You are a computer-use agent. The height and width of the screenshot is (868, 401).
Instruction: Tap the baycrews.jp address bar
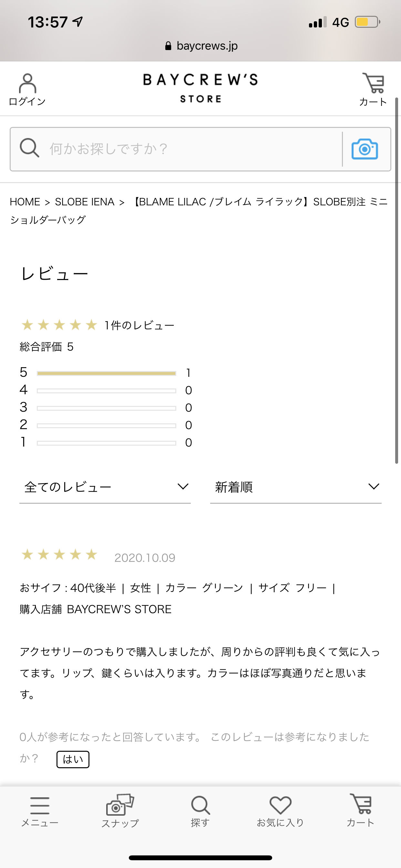point(201,46)
